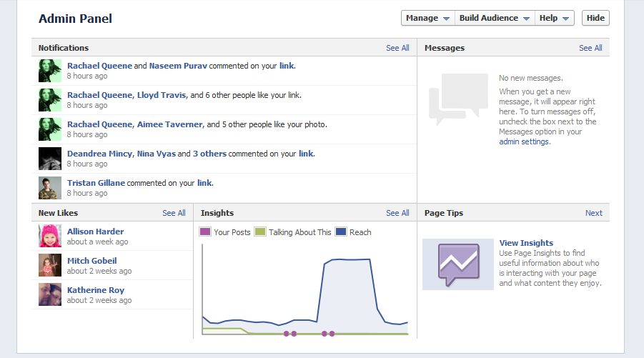Open the Build Audience dropdown
644x358 pixels.
pyautogui.click(x=495, y=18)
